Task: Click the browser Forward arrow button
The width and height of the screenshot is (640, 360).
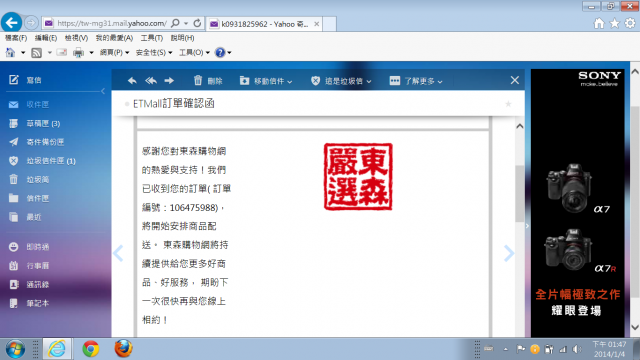Action: click(x=31, y=23)
